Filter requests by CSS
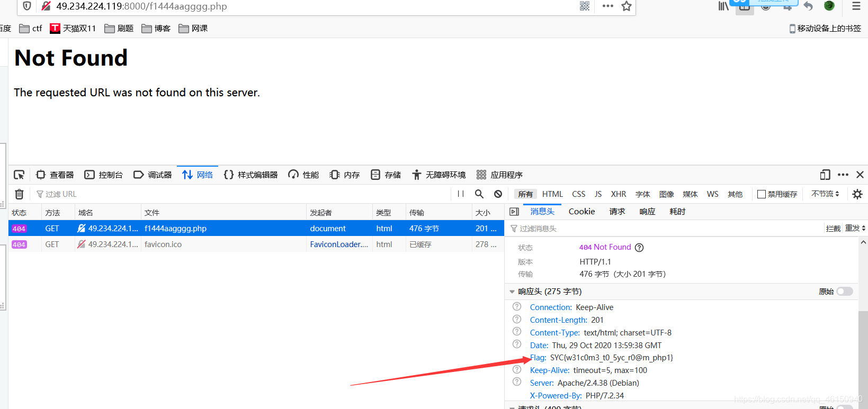This screenshot has width=868, height=409. [x=579, y=194]
